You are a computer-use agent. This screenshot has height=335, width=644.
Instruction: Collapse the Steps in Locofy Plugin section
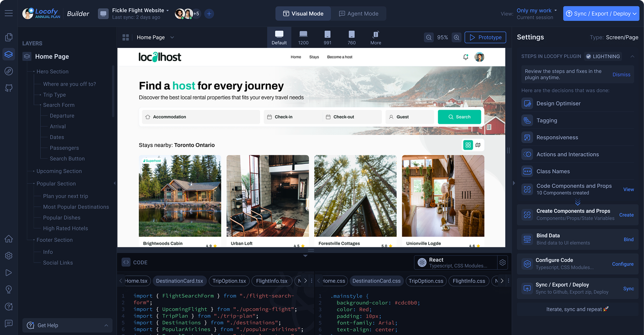[x=632, y=56]
